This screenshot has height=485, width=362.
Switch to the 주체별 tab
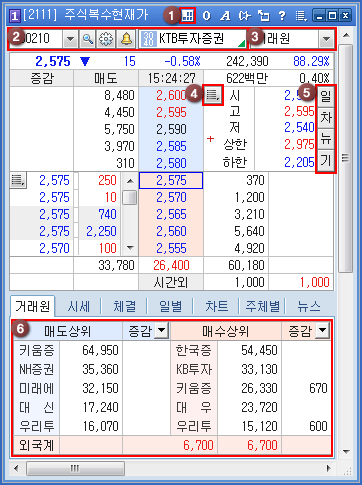[263, 306]
